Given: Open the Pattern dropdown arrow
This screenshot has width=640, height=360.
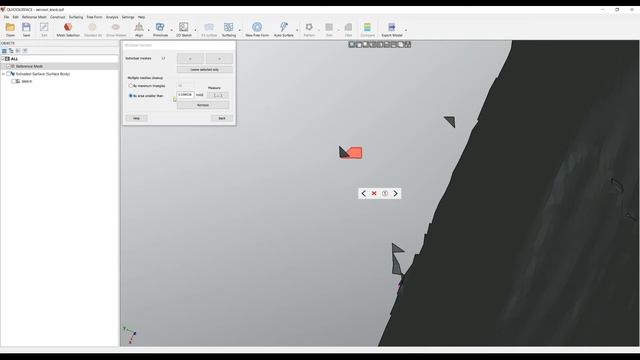Looking at the screenshot, I should [x=319, y=30].
